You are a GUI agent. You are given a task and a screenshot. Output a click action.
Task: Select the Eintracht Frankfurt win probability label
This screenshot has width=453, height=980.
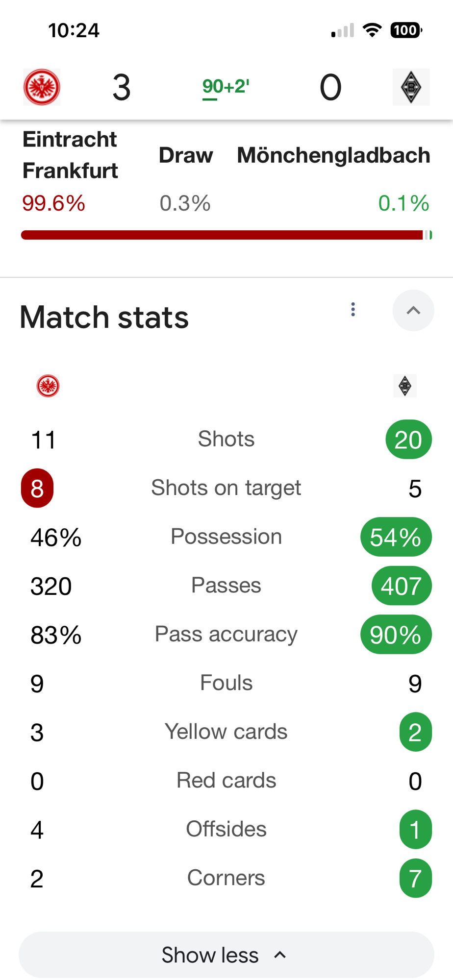(x=70, y=155)
